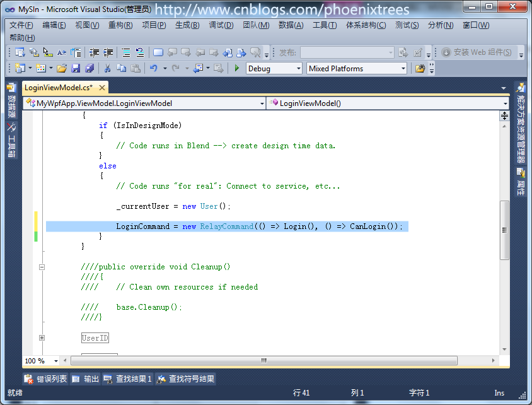Click the Display Quick Info icon

coord(48,52)
